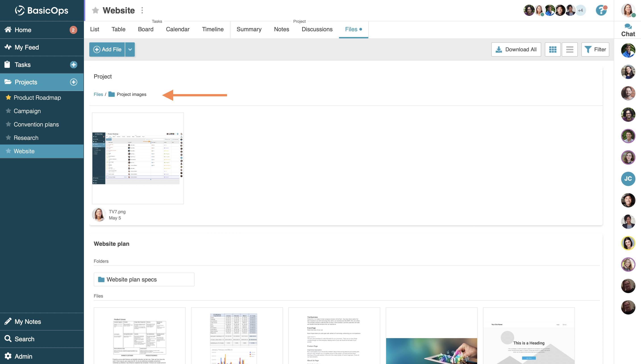Open the Filter options
641x364 pixels.
(595, 50)
